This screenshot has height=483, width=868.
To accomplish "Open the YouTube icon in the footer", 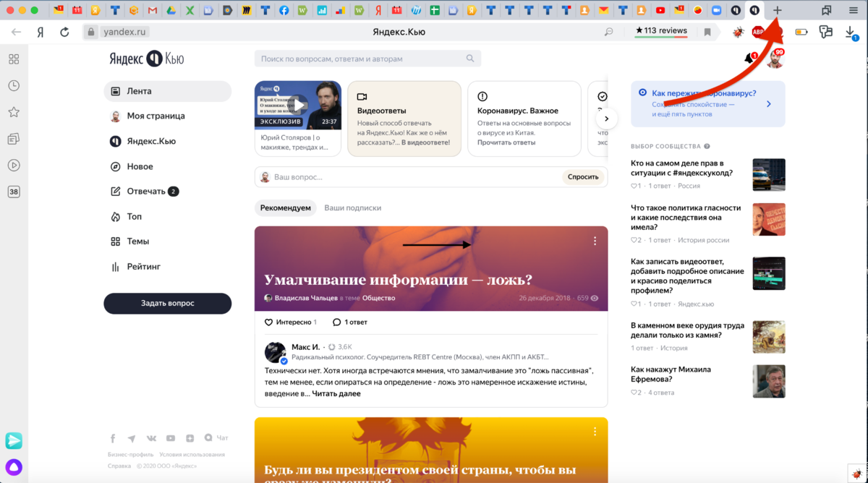I will point(171,438).
